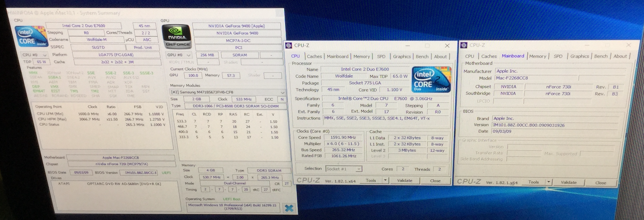Viewport: 644px width, 220px height.
Task: Open SPD tab in front CPU-Z window
Action: [381, 56]
